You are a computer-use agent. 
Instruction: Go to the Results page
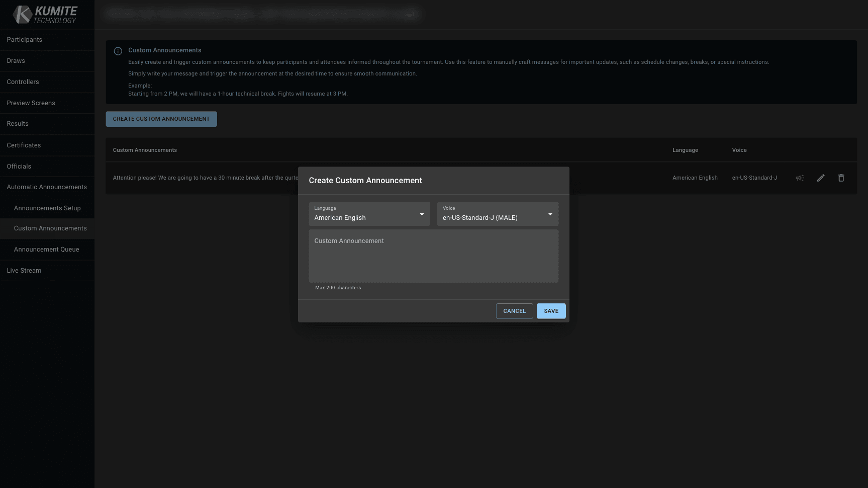tap(18, 123)
